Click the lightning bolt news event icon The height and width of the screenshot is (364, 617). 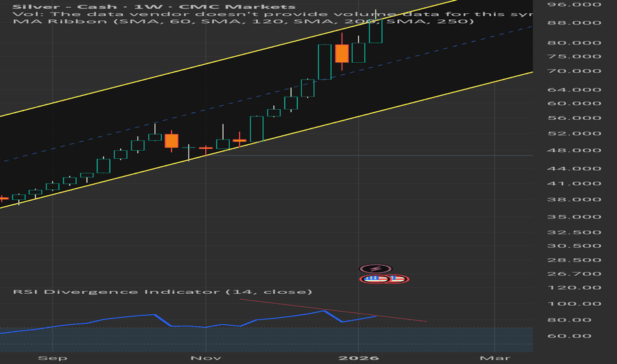pos(375,269)
